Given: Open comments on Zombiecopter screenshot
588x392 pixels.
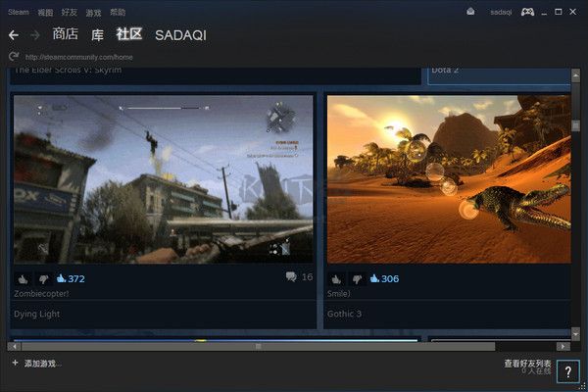Looking at the screenshot, I should pyautogui.click(x=299, y=277).
